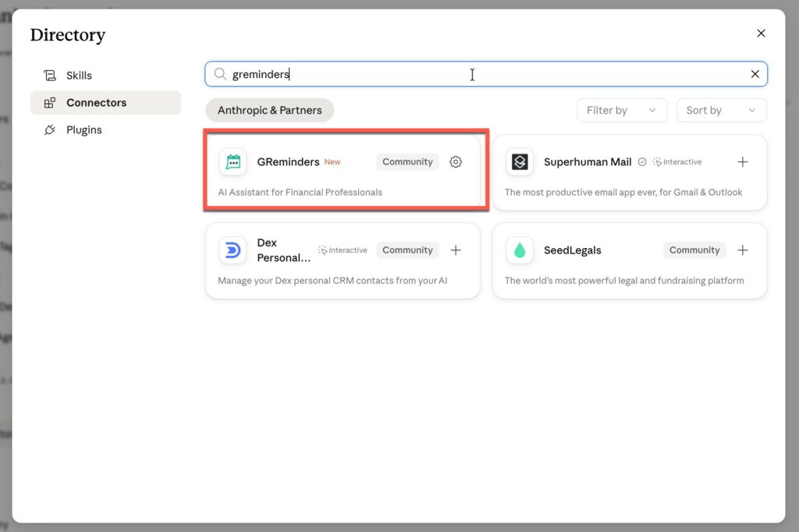Open the Plugins section
The width and height of the screenshot is (799, 532).
click(105, 130)
